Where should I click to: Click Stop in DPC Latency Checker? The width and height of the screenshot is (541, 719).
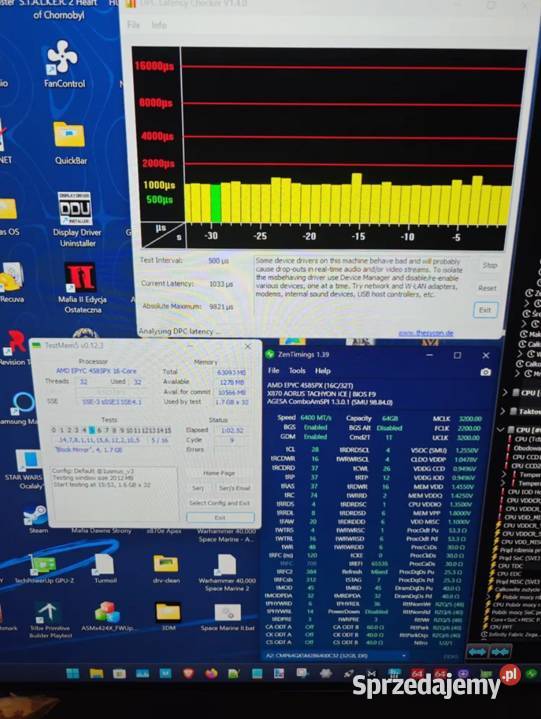click(x=490, y=265)
